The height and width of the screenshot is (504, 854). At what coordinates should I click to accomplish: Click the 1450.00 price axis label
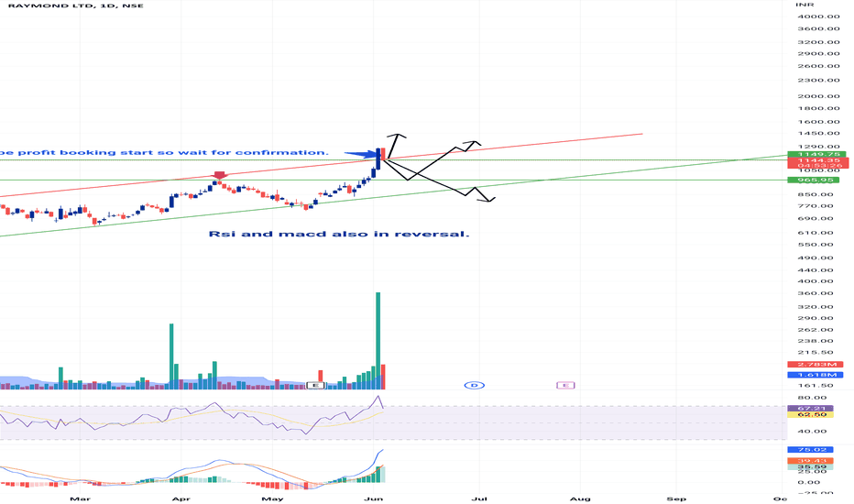(818, 134)
